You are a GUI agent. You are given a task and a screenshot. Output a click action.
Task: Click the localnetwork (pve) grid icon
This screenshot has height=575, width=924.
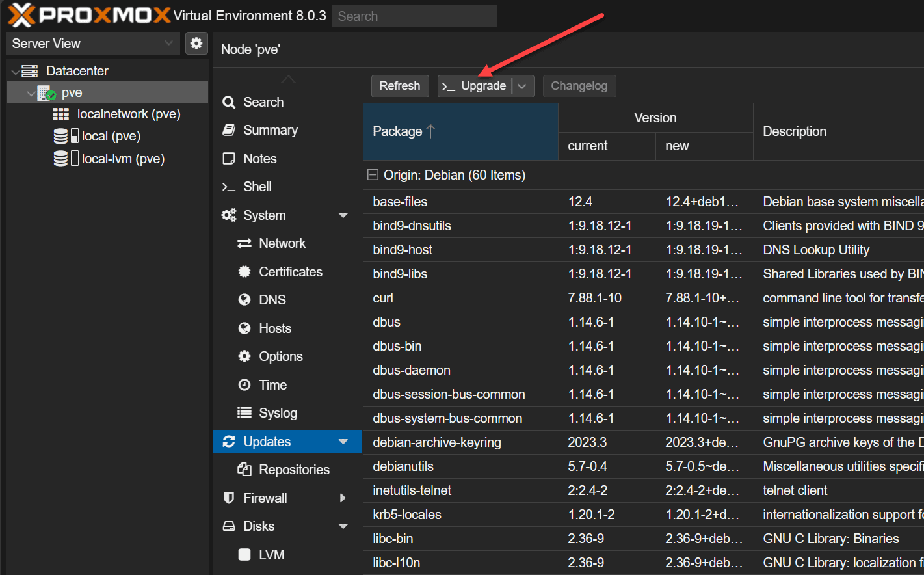coord(60,114)
